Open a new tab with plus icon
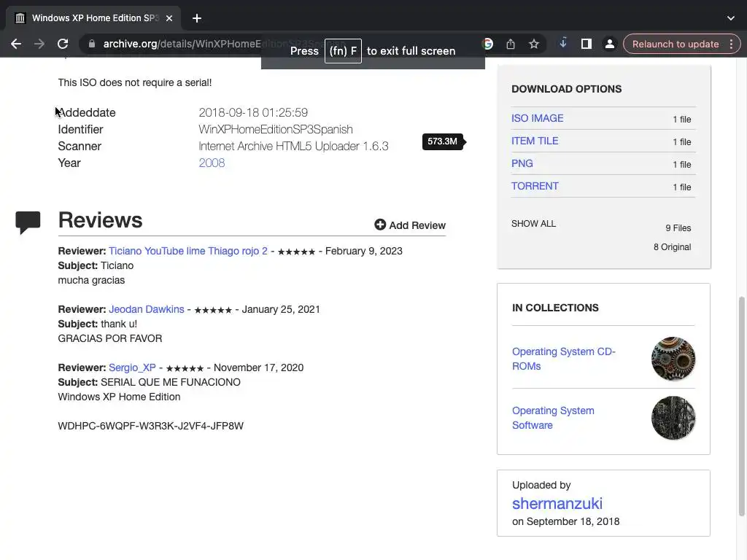Viewport: 747px width, 560px height. (197, 18)
